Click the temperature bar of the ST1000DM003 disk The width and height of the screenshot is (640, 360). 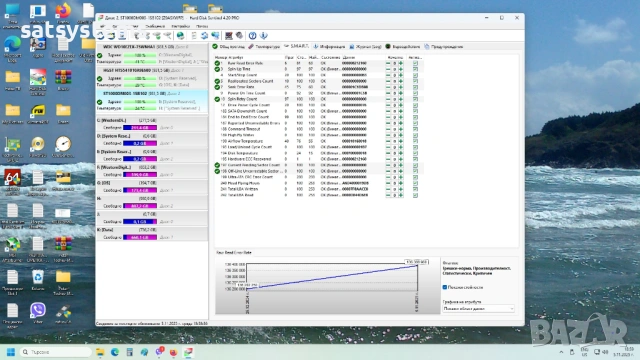point(140,109)
